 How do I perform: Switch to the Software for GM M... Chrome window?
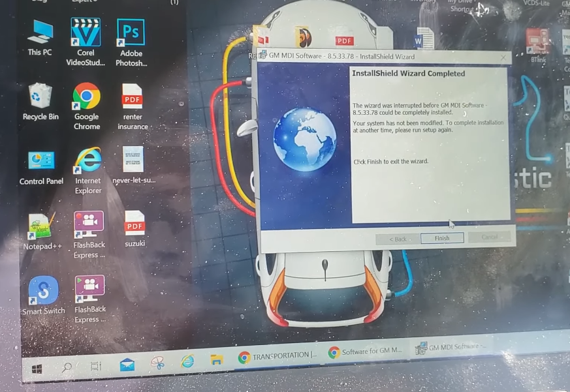point(365,352)
